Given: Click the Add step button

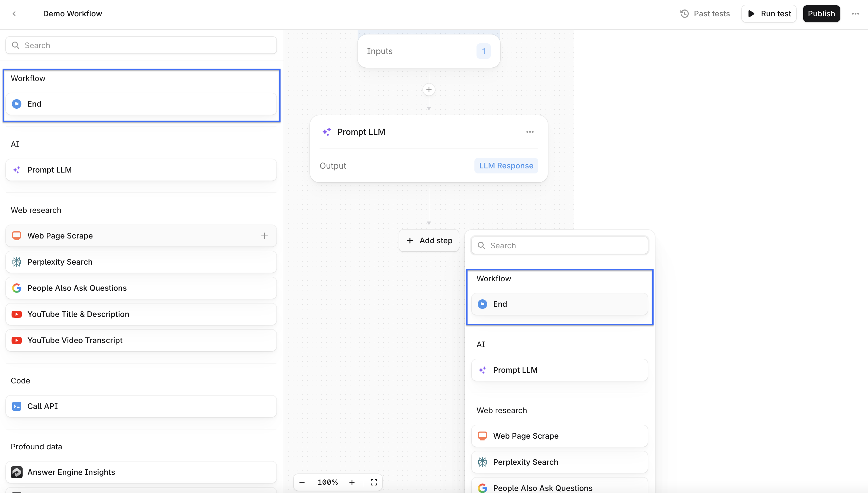Looking at the screenshot, I should tap(429, 240).
